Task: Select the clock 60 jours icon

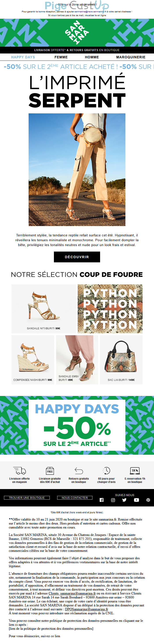Action: coord(106,471)
